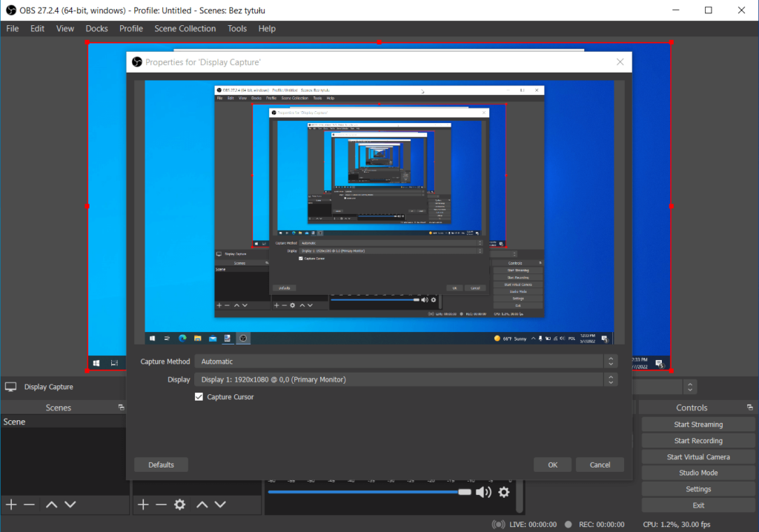Viewport: 759px width, 532px height.
Task: Remove the selected scene with the minus icon
Action: click(x=29, y=505)
